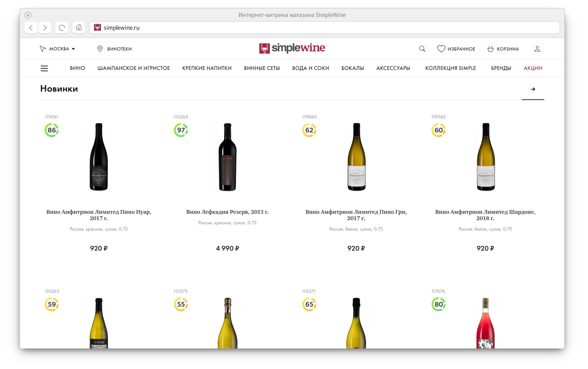Click the simplewine logo
Image resolution: width=588 pixels, height=369 pixels.
point(292,48)
